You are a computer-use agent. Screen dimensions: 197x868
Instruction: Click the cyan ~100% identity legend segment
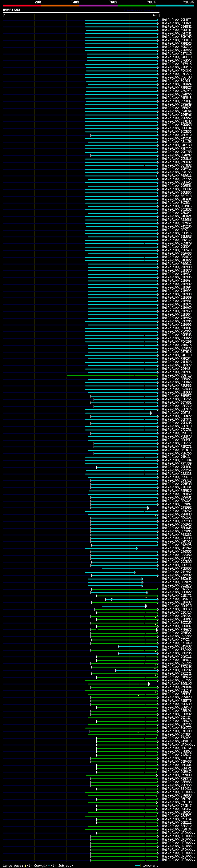175,6
